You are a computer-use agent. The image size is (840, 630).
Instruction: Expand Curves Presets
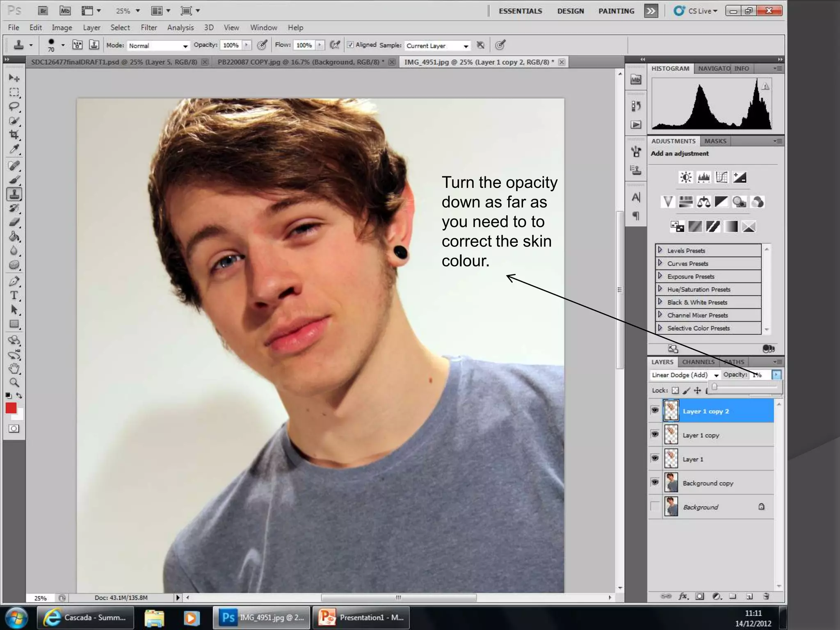(x=660, y=263)
